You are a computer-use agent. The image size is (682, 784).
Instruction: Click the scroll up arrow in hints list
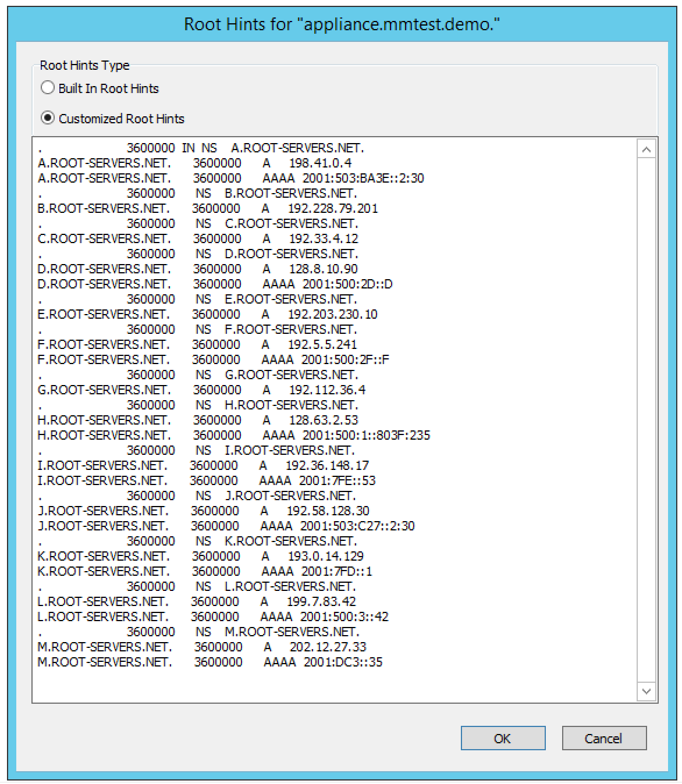pos(647,150)
